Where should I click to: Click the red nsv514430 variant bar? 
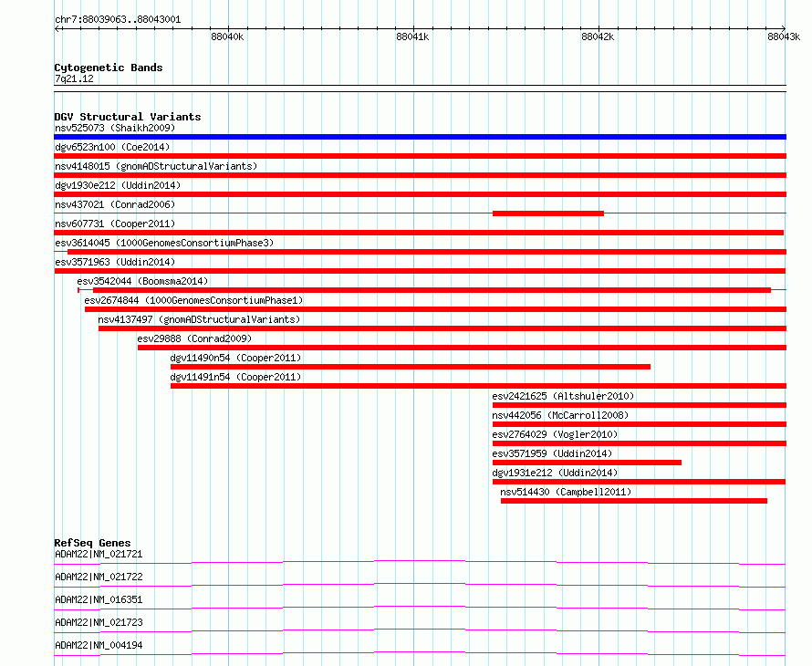point(634,501)
